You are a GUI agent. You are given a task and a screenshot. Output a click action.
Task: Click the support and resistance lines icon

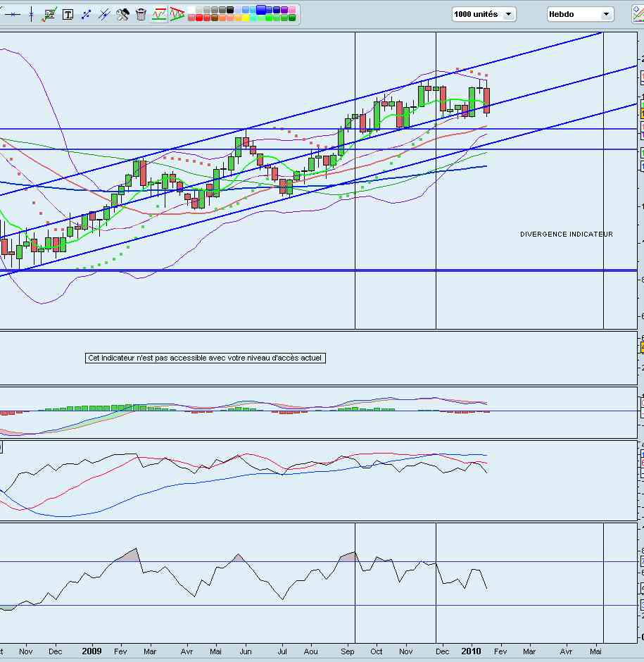click(159, 14)
